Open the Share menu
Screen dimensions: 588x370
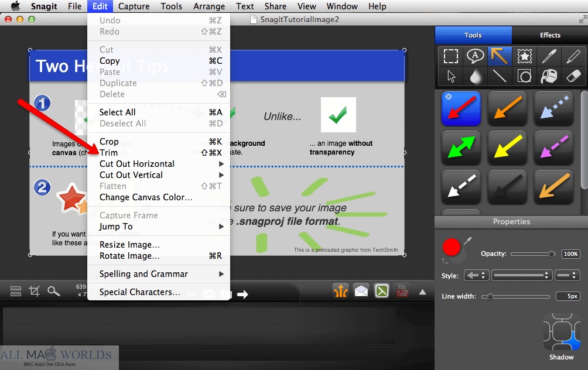coord(275,6)
